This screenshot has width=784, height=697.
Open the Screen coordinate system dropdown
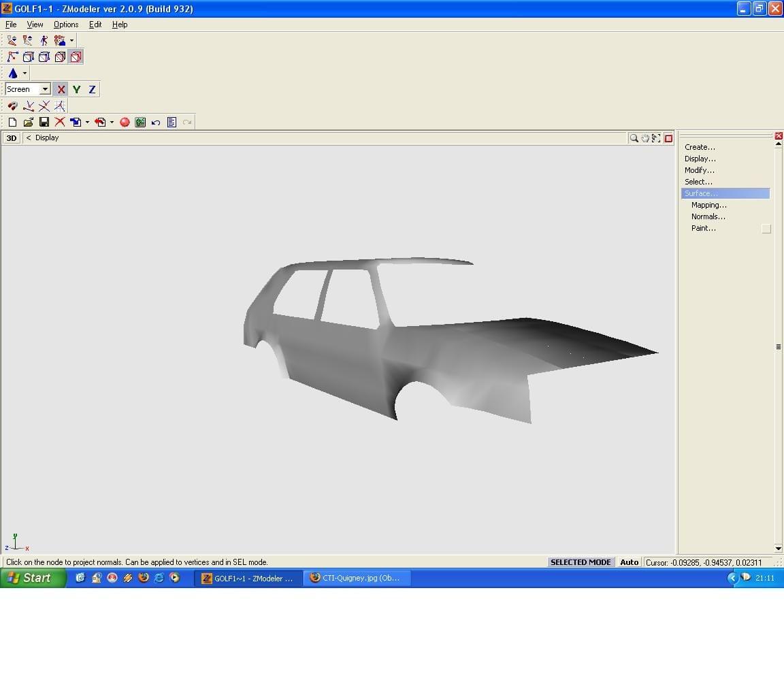(45, 89)
